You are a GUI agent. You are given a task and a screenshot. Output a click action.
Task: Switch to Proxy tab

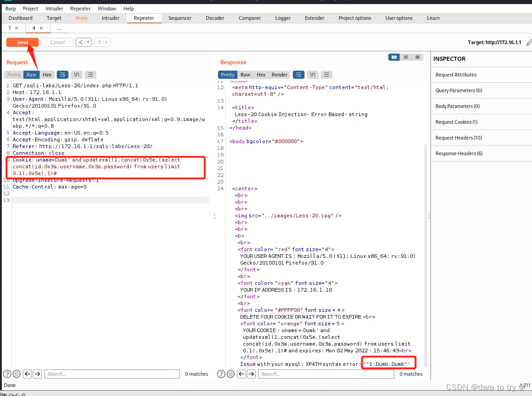pyautogui.click(x=82, y=18)
